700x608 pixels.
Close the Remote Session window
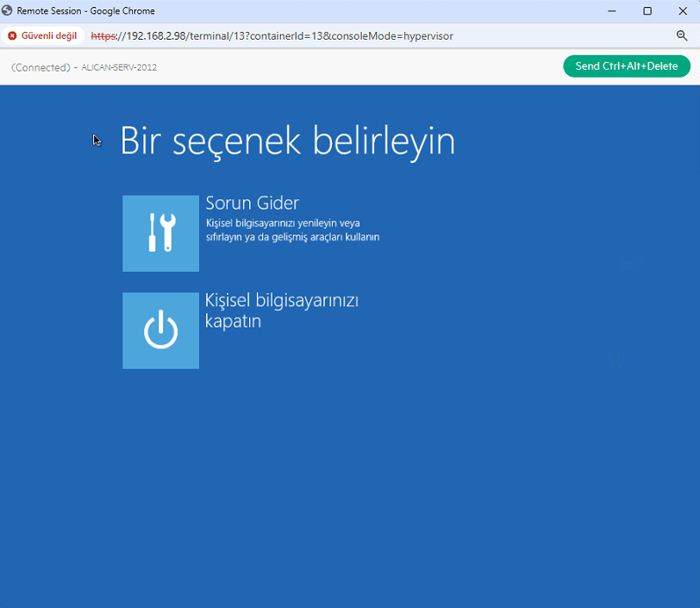[683, 10]
